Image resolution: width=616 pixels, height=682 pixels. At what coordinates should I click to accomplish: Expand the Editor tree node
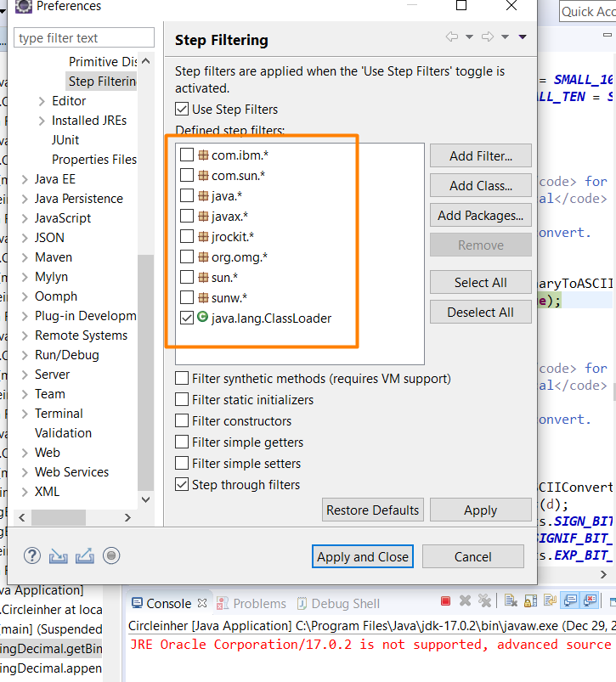click(x=42, y=101)
